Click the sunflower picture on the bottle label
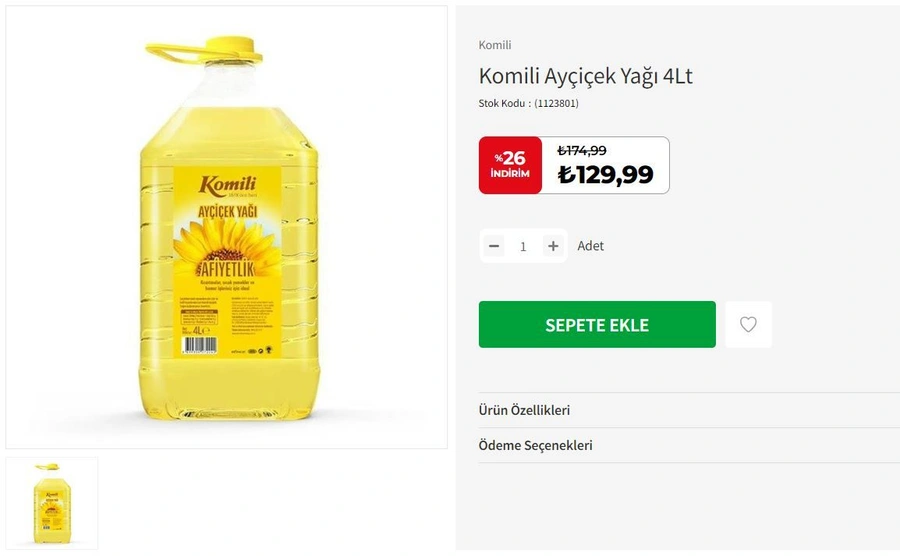Image resolution: width=900 pixels, height=556 pixels. click(x=227, y=246)
